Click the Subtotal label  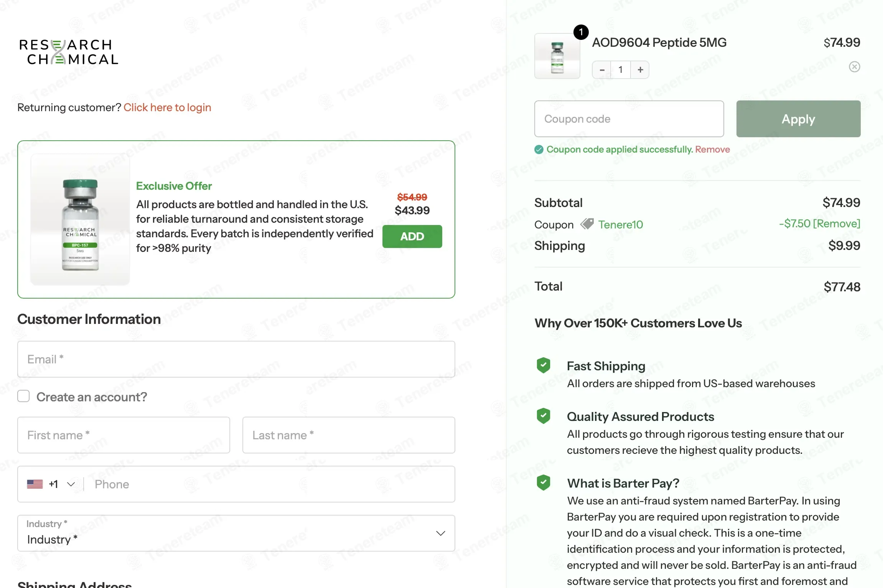click(558, 203)
